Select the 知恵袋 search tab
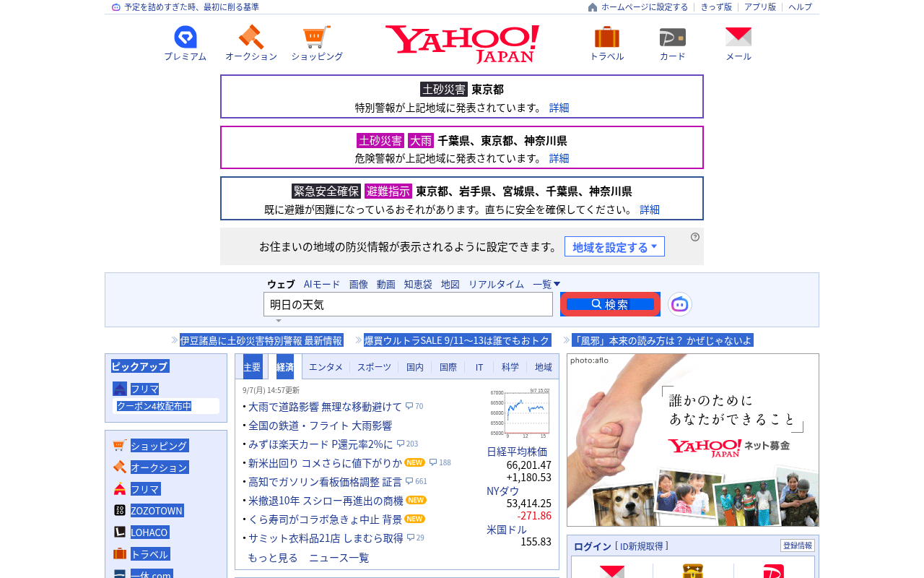The image size is (924, 578). 418,284
